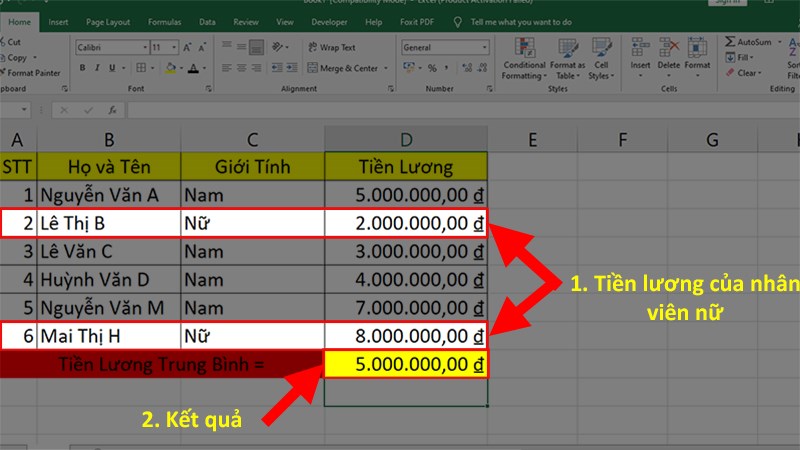Toggle Bottom Align button
Viewport: 800px width, 450px height.
click(256, 47)
